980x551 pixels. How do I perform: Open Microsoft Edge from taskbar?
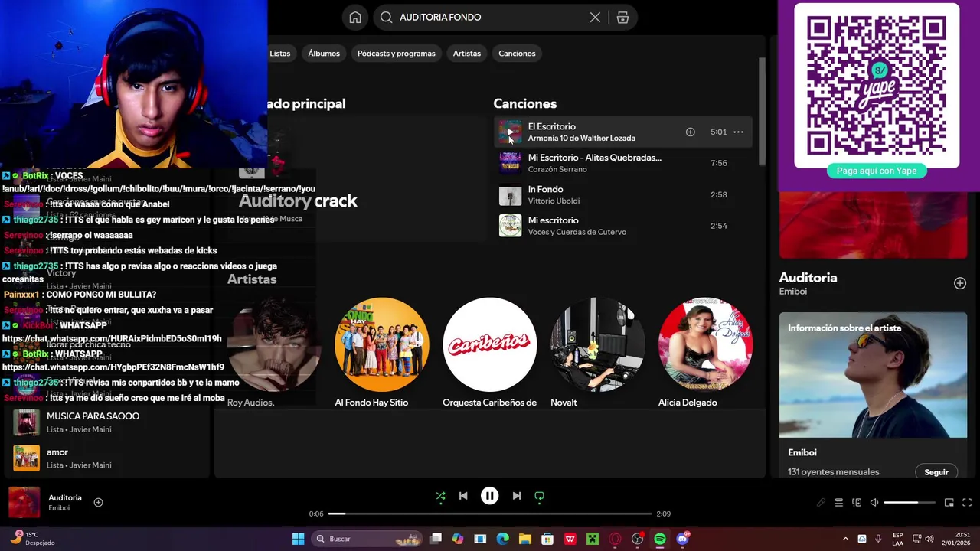coord(502,539)
